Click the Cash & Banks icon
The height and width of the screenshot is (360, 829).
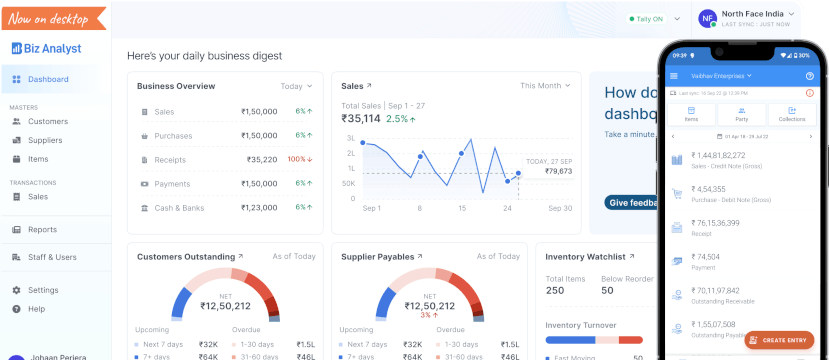point(144,208)
